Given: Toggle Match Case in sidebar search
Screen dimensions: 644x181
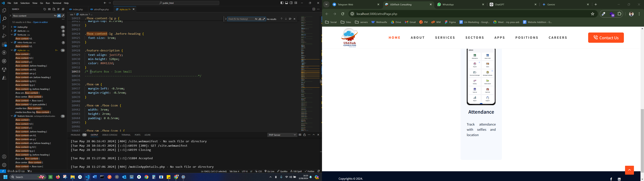Looking at the screenshot, I should coord(55,16).
